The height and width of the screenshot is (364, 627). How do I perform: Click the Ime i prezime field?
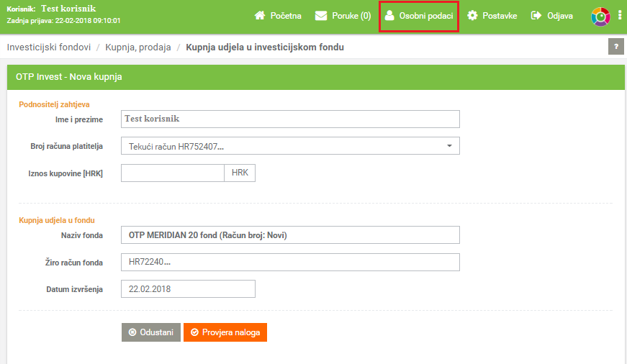coord(290,119)
